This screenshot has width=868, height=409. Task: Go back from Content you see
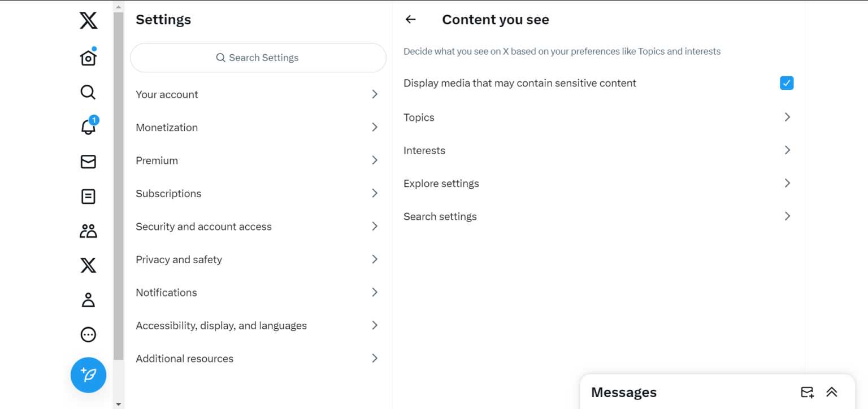point(410,19)
